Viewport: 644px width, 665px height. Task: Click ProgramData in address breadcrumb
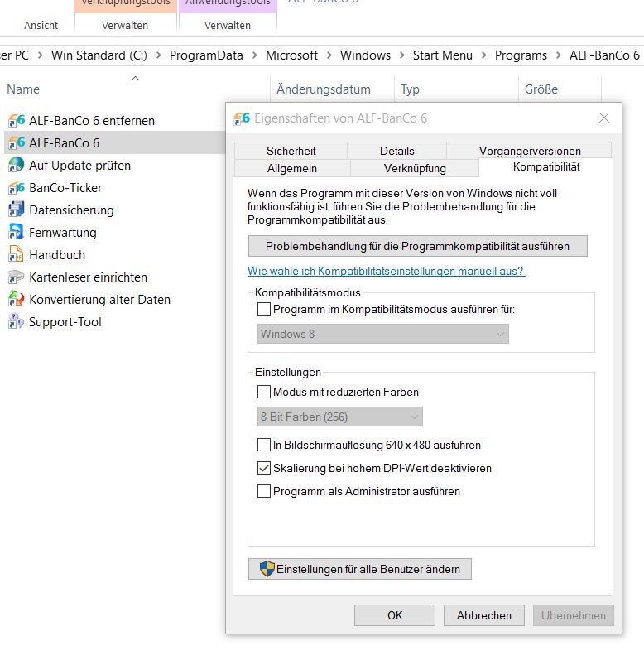click(206, 55)
